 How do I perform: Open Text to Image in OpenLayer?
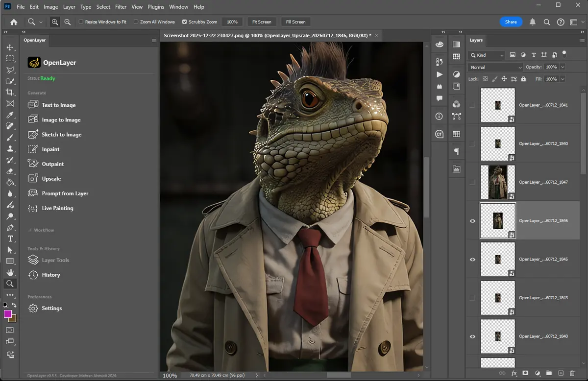click(x=52, y=105)
